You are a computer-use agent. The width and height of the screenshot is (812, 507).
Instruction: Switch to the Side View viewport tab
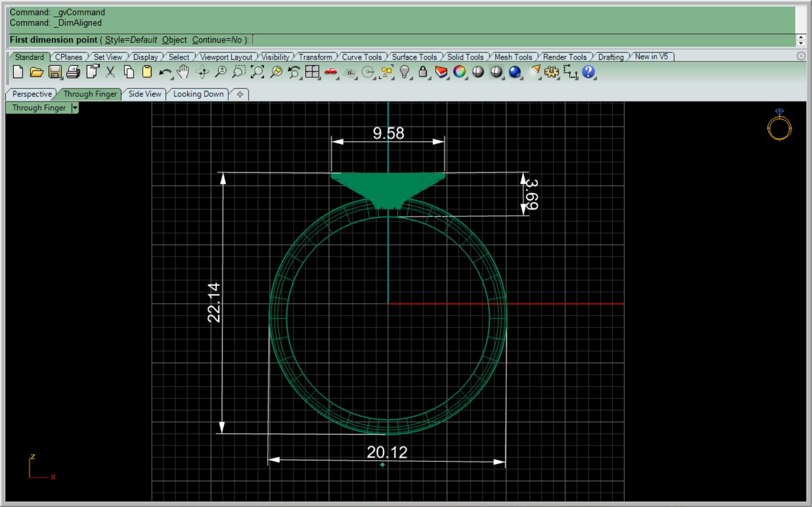click(x=145, y=94)
